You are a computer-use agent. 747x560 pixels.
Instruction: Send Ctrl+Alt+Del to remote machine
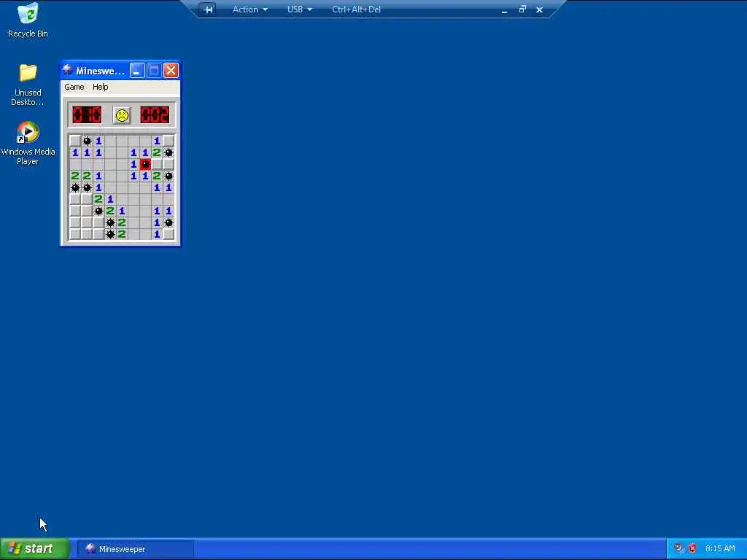click(x=356, y=9)
